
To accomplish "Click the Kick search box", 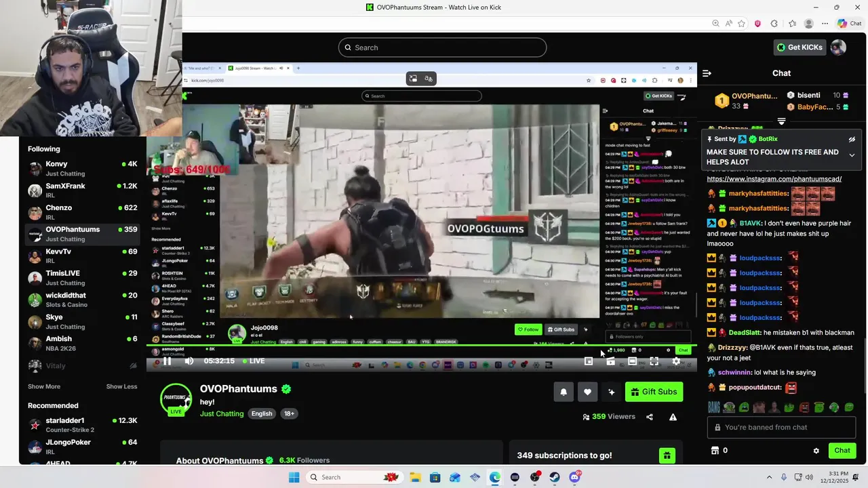I will coord(442,47).
